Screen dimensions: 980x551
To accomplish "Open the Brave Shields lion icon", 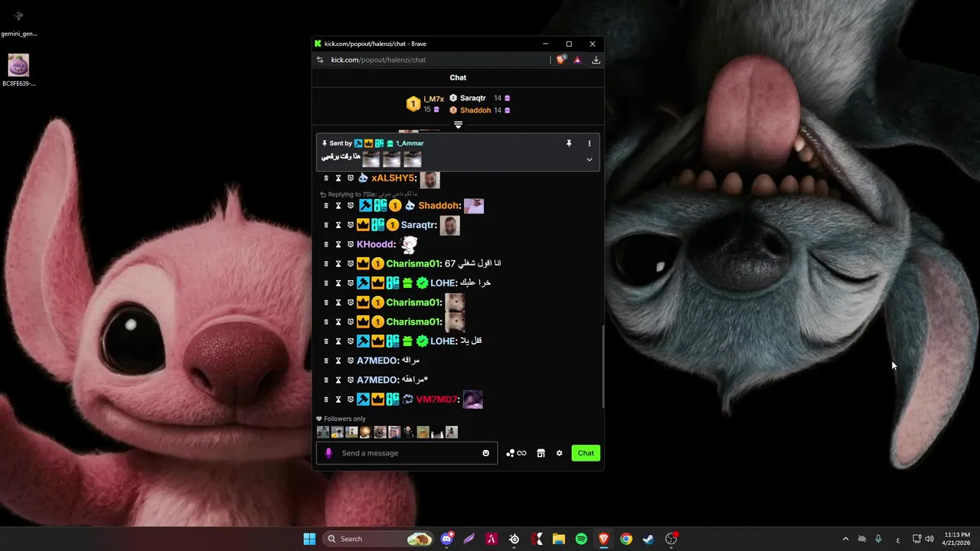I will click(x=561, y=60).
